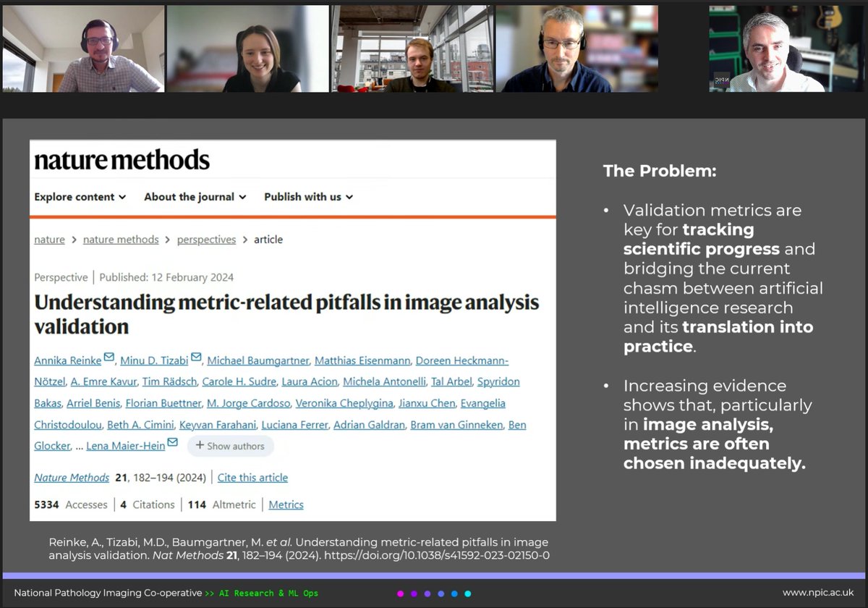Select video of man with headset by window

(83, 49)
